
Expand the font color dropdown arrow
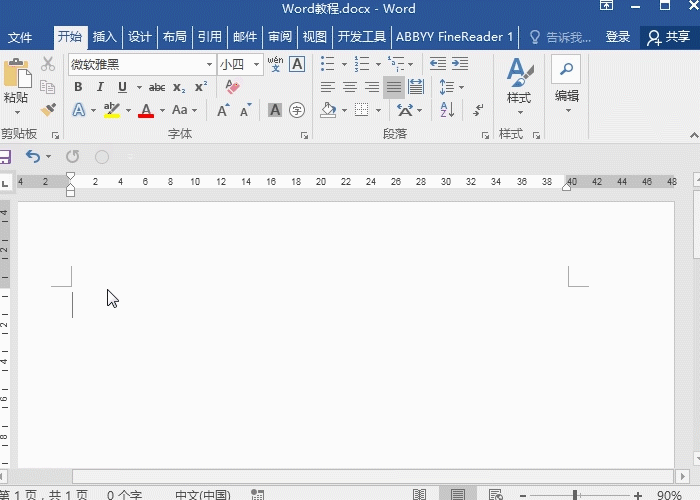point(162,110)
